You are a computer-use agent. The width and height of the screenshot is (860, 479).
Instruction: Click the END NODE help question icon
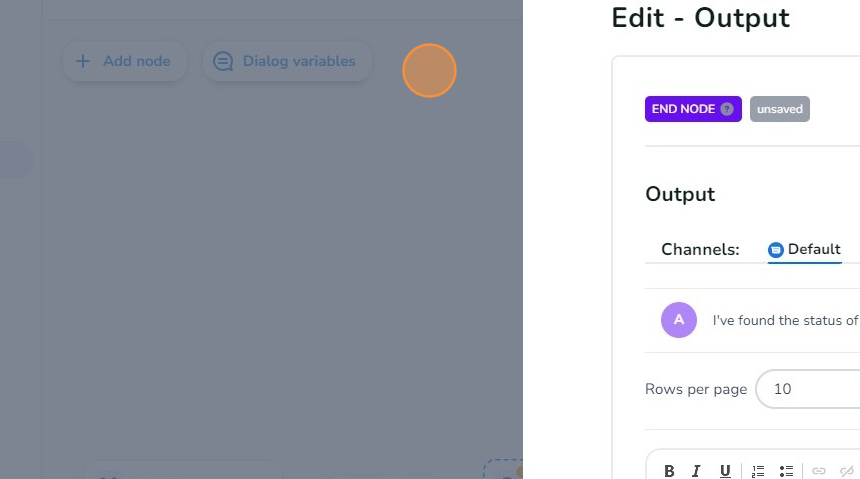click(x=727, y=109)
